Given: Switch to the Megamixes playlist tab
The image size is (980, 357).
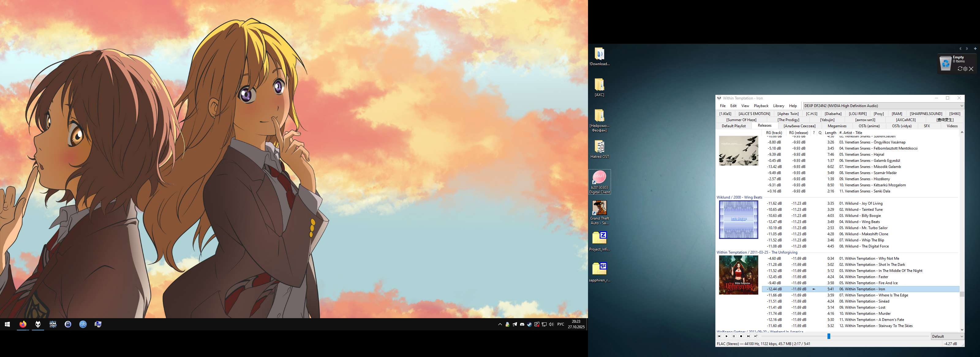Looking at the screenshot, I should (x=837, y=126).
